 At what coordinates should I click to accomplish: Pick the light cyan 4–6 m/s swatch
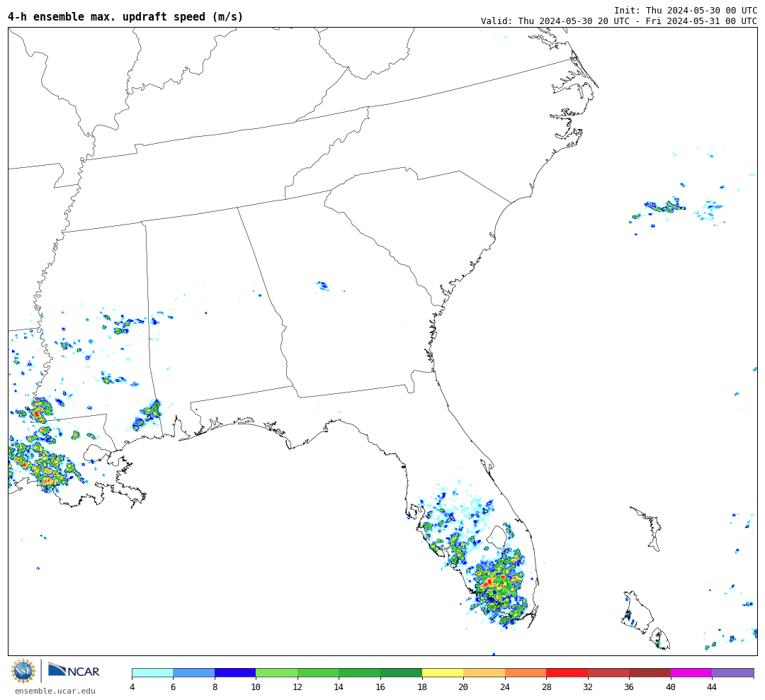pos(152,672)
